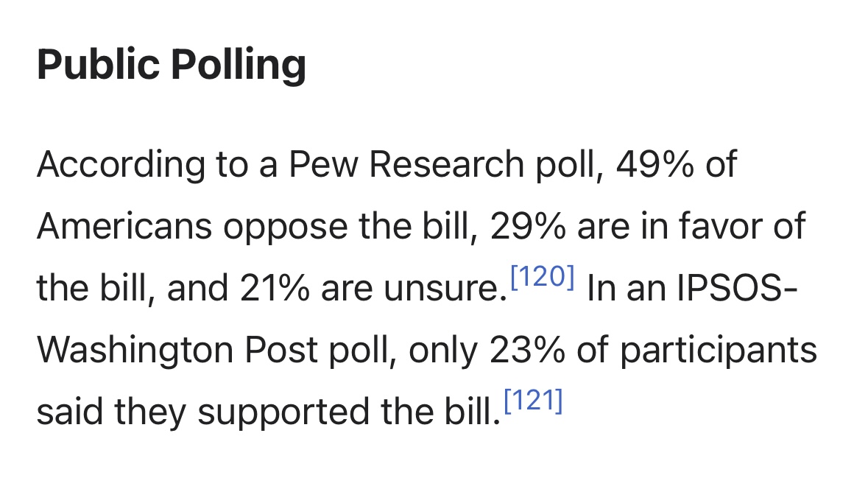The height and width of the screenshot is (489, 868).
Task: Open citation link [120]
Action: (x=542, y=276)
